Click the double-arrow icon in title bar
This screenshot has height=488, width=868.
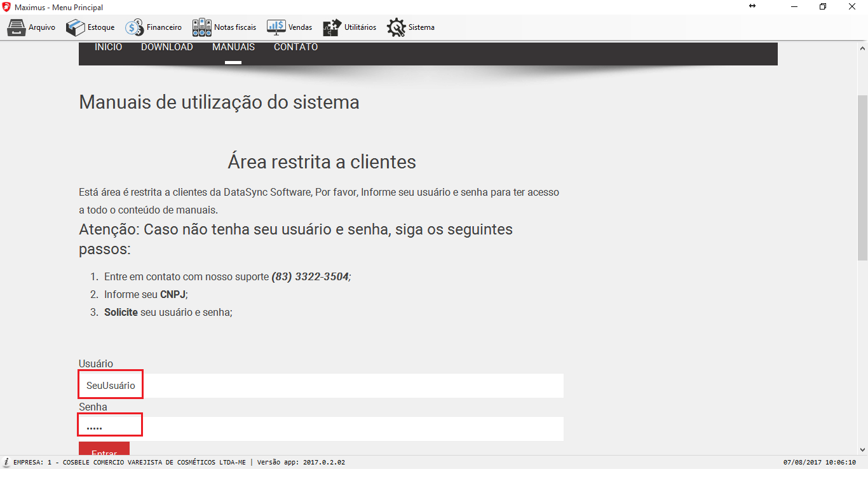752,6
